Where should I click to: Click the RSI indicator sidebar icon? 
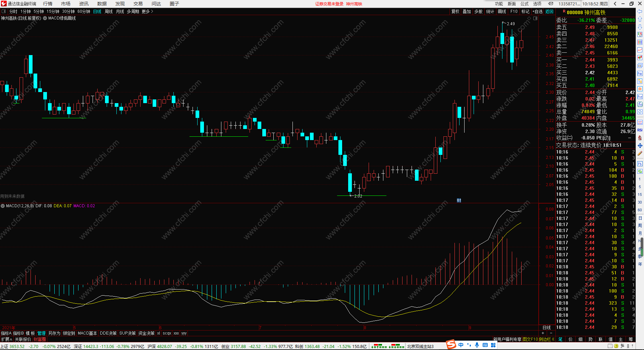(640, 130)
